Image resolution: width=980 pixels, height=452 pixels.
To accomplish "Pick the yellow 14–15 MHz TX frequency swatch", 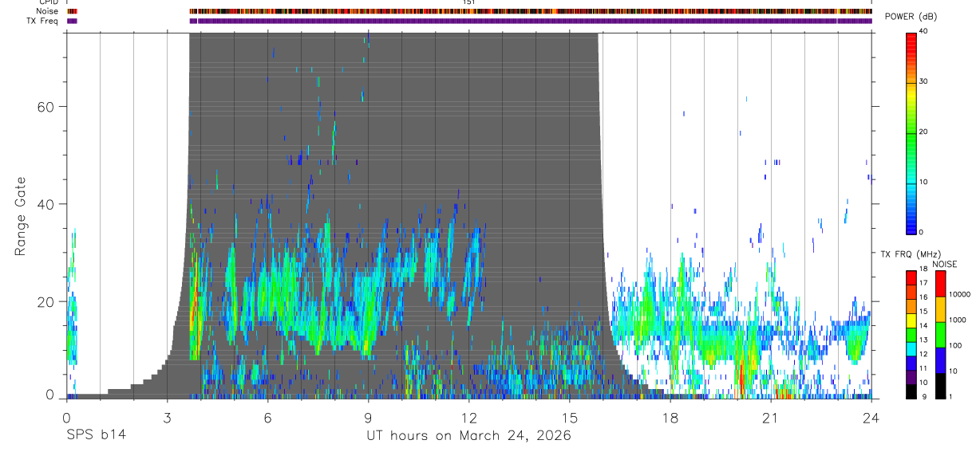I will click(x=911, y=320).
